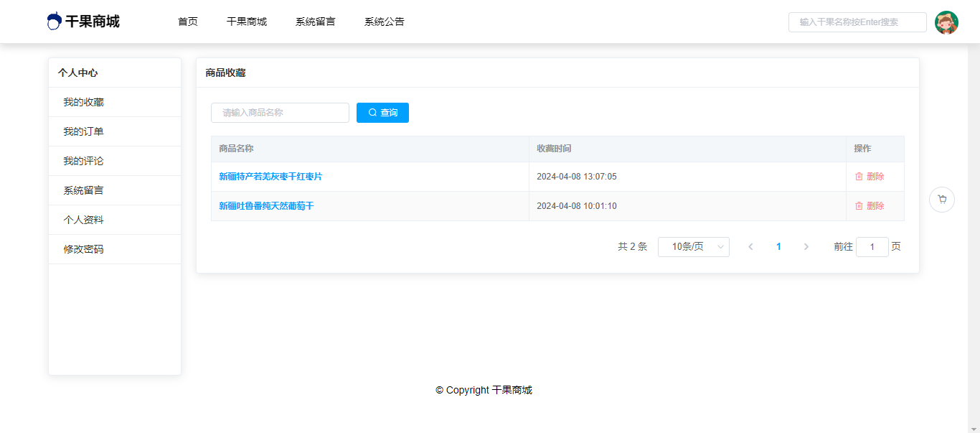Select page number 1
This screenshot has height=433, width=980.
(x=778, y=247)
